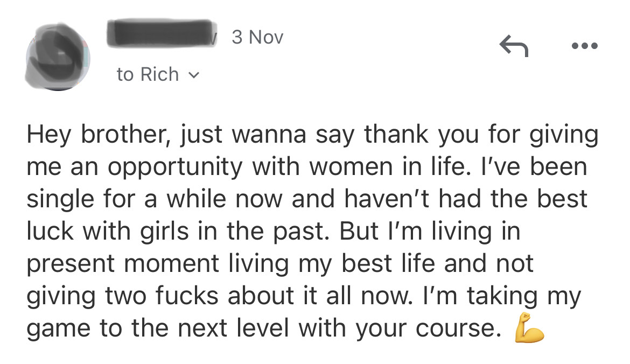
Task: Tap the "to Rich" recipient label
Action: (x=148, y=74)
